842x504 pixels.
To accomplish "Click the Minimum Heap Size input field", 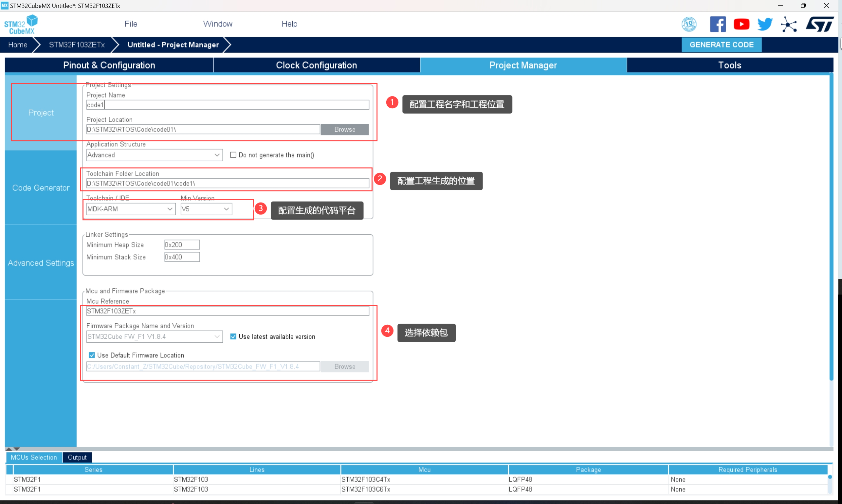I will pyautogui.click(x=182, y=244).
